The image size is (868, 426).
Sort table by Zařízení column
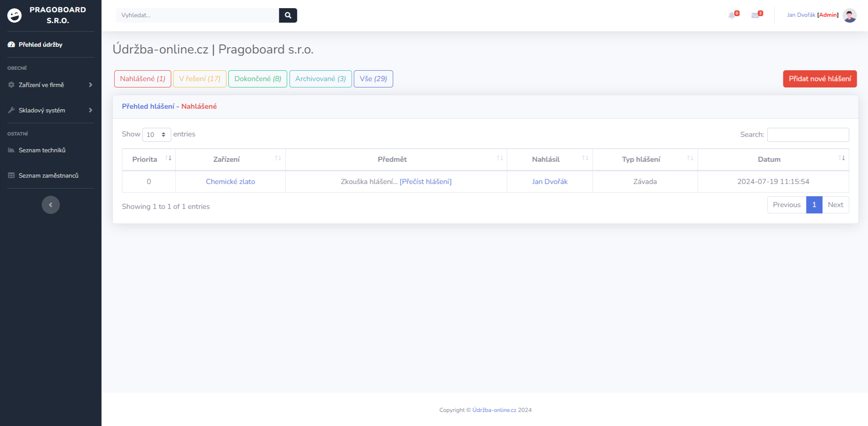230,160
